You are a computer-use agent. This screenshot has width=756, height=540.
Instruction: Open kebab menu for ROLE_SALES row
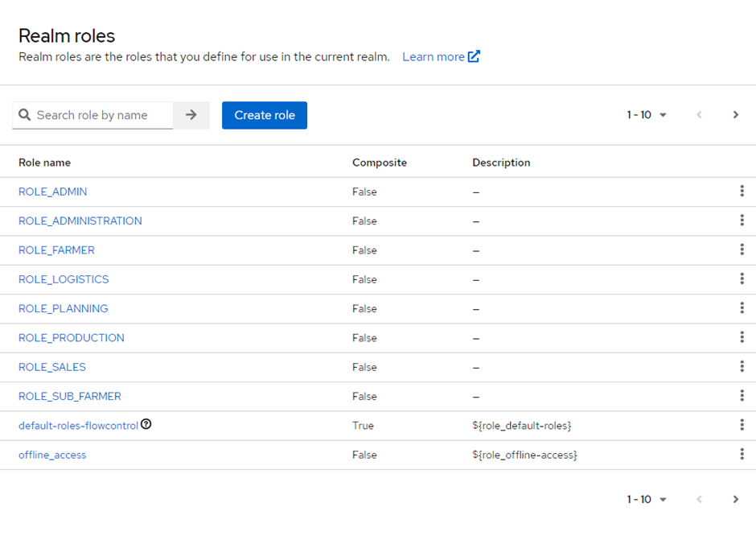click(x=742, y=367)
